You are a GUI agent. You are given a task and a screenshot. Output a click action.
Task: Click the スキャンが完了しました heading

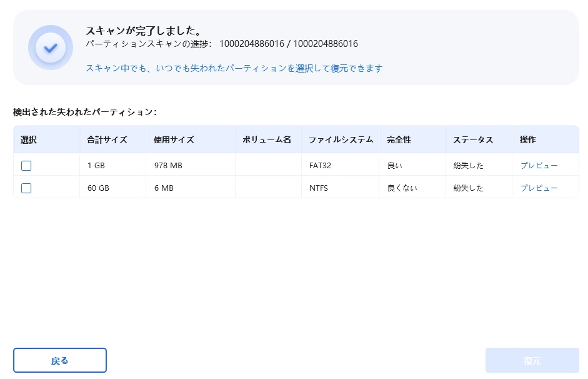click(144, 31)
